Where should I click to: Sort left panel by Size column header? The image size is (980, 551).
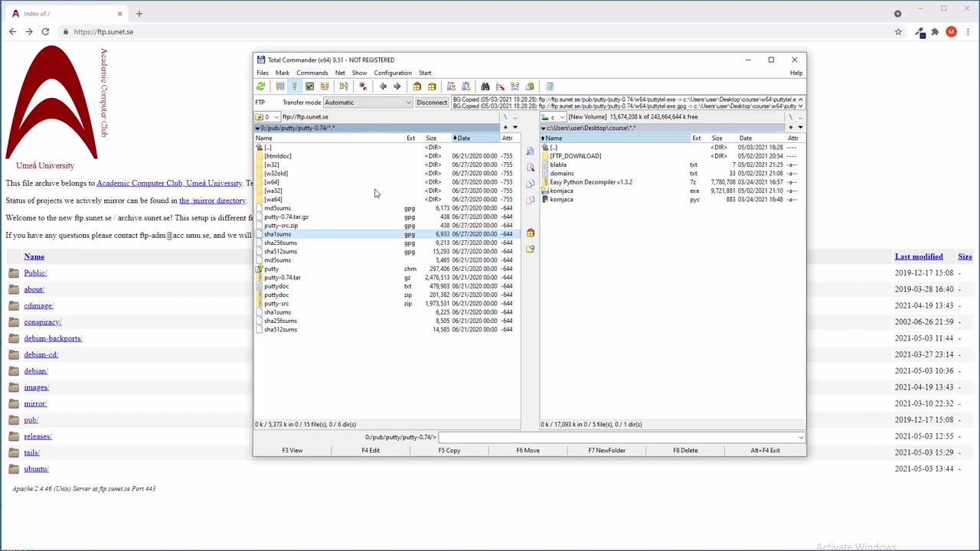coord(431,139)
